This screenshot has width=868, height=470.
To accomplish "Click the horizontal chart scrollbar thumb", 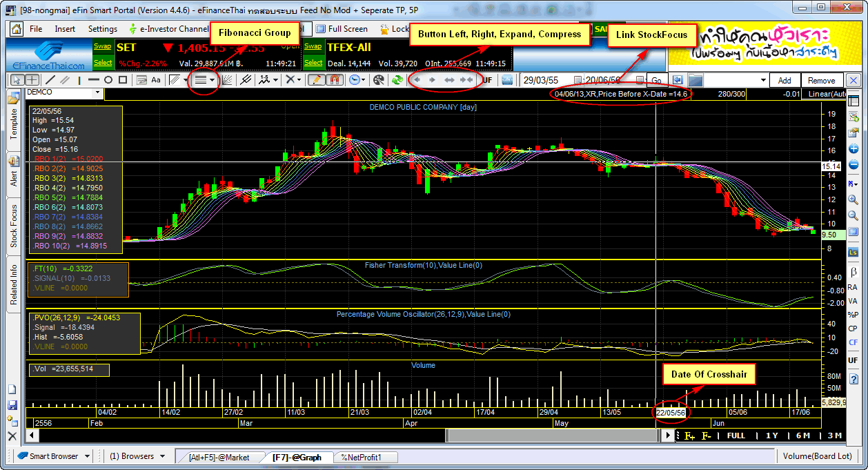I will [554, 435].
